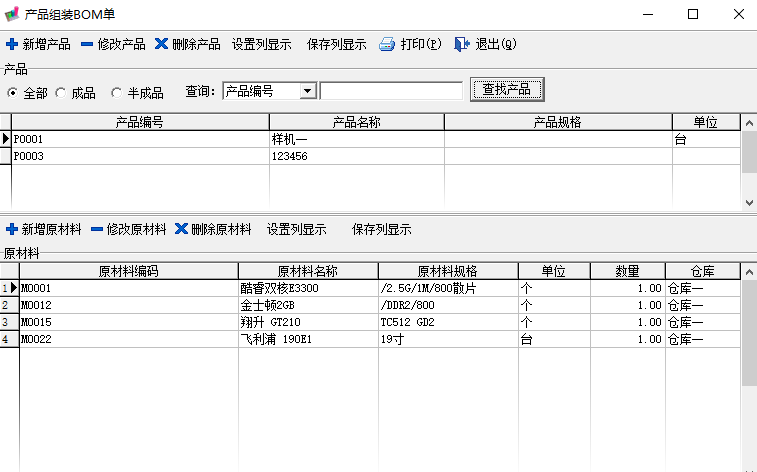Click the 退出 exit door icon
The width and height of the screenshot is (757, 472).
point(461,45)
